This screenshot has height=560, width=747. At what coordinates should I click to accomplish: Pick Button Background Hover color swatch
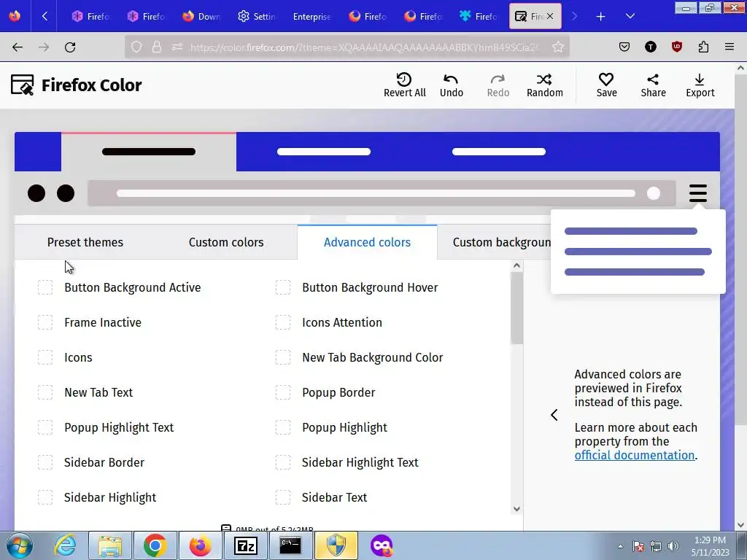(x=283, y=287)
